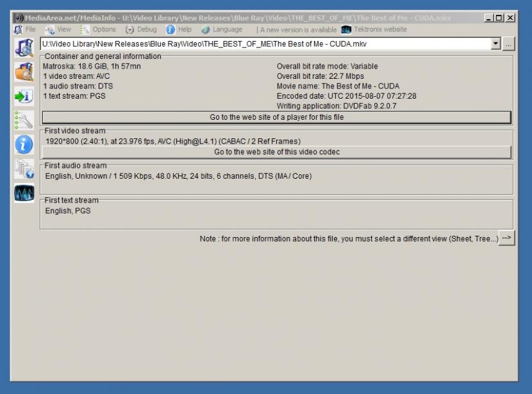Click the export sidebar icon with green arrow
The width and height of the screenshot is (532, 394).
24,96
